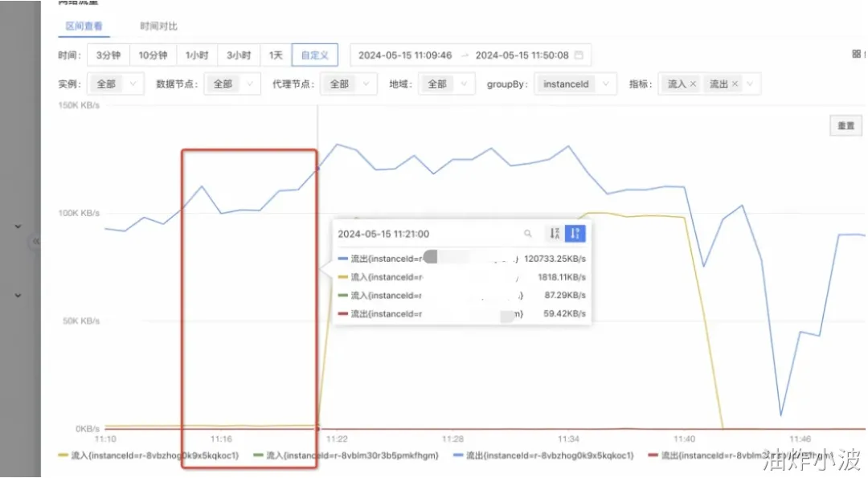Expand the 指标 selector arrow

[x=750, y=84]
